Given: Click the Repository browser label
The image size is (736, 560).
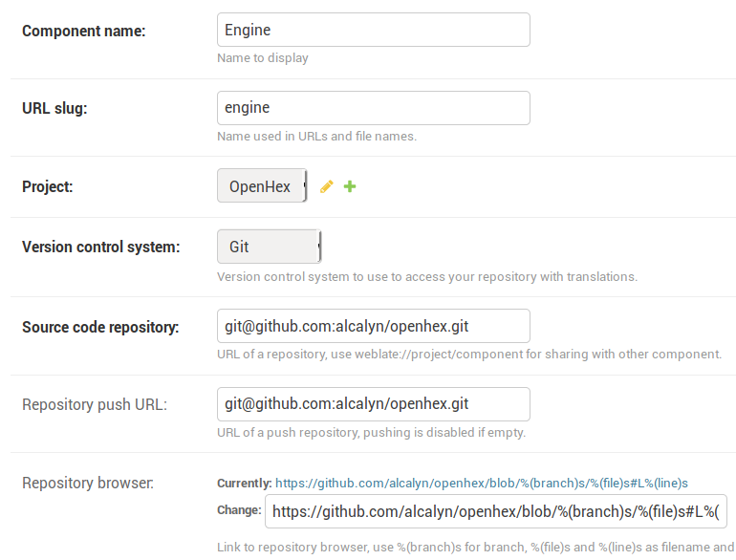Looking at the screenshot, I should (x=88, y=483).
